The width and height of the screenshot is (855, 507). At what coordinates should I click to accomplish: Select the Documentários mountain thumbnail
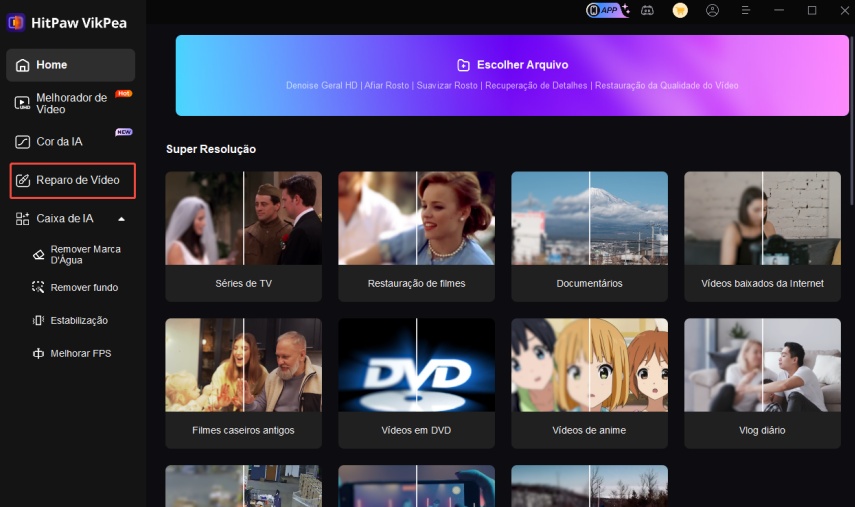tap(589, 219)
